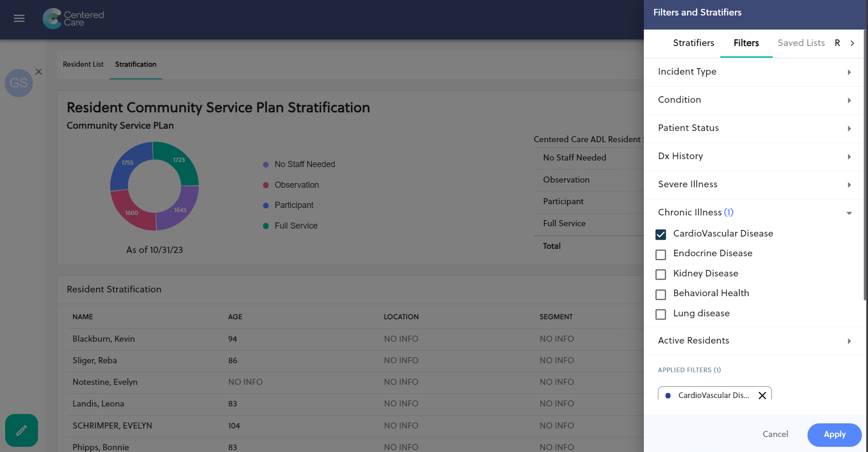Tick the Lung disease checkbox

pyautogui.click(x=661, y=314)
